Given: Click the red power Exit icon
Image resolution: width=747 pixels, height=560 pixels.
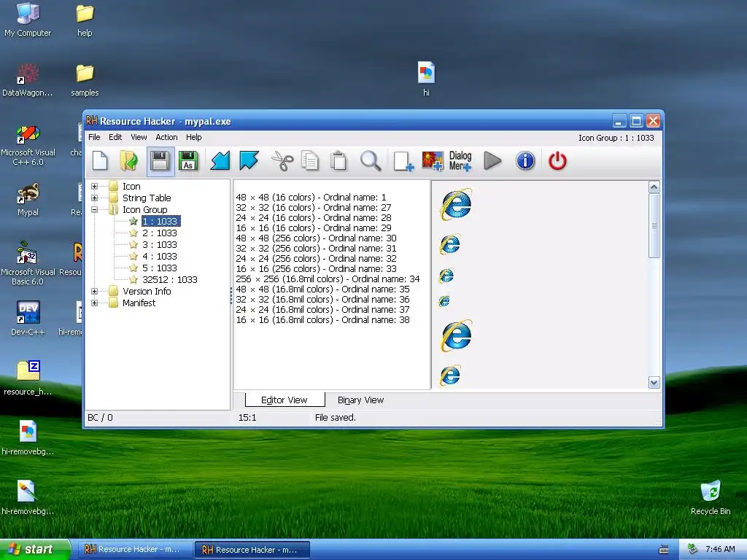Looking at the screenshot, I should pyautogui.click(x=557, y=161).
